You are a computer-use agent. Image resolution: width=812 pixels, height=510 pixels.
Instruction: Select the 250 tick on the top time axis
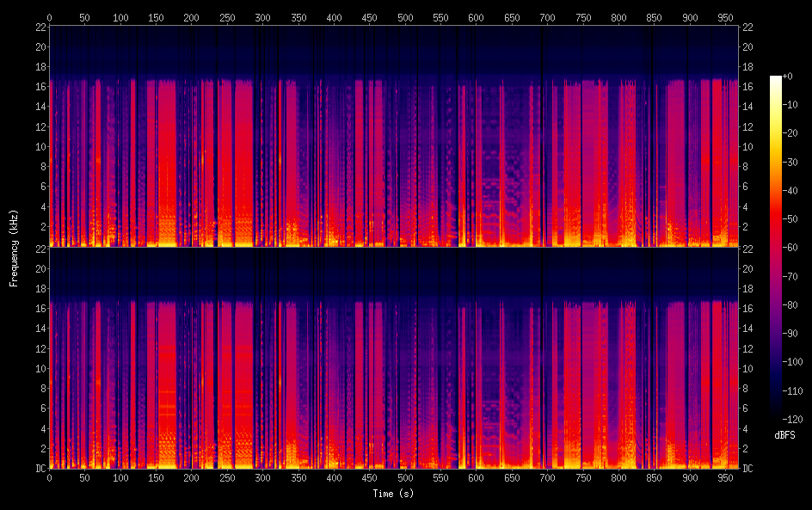[x=227, y=16]
